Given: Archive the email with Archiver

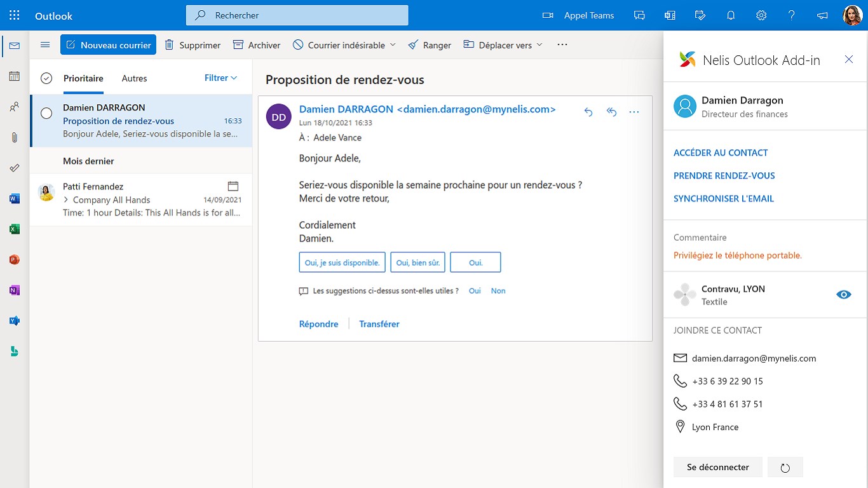Looking at the screenshot, I should point(257,44).
